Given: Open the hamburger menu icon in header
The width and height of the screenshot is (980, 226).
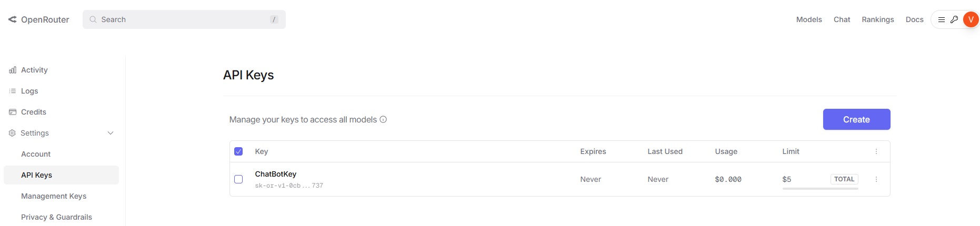Looking at the screenshot, I should click(x=942, y=19).
